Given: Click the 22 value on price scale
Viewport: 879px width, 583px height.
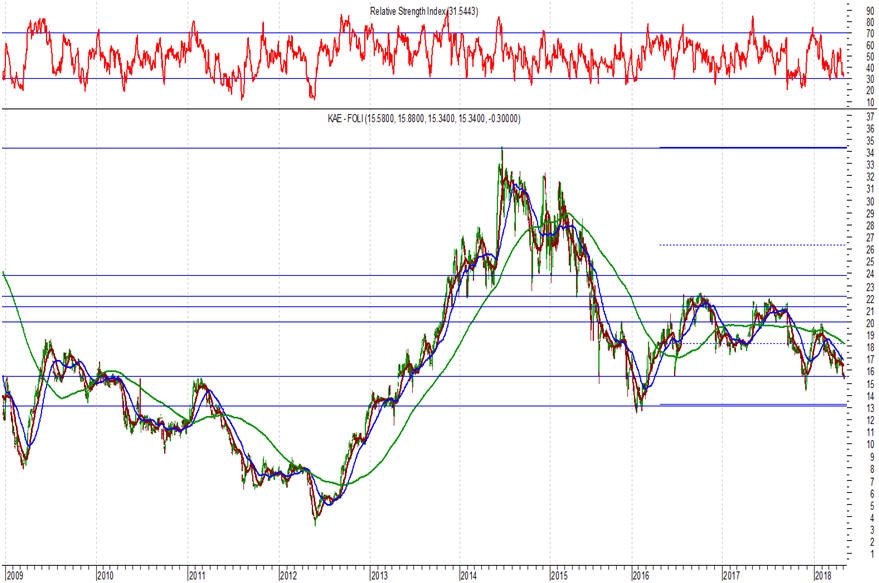Looking at the screenshot, I should [x=870, y=299].
